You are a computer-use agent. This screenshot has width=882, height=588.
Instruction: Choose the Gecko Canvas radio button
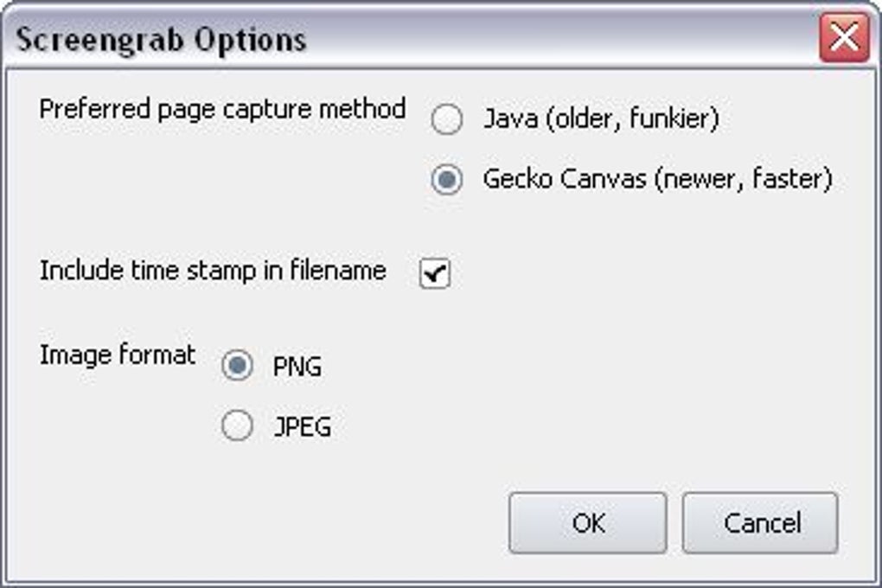tap(446, 180)
